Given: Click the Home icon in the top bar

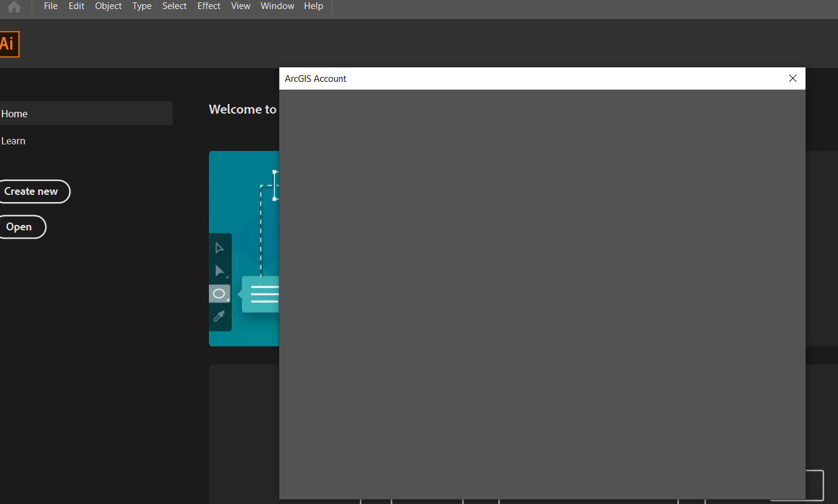Looking at the screenshot, I should (x=14, y=7).
